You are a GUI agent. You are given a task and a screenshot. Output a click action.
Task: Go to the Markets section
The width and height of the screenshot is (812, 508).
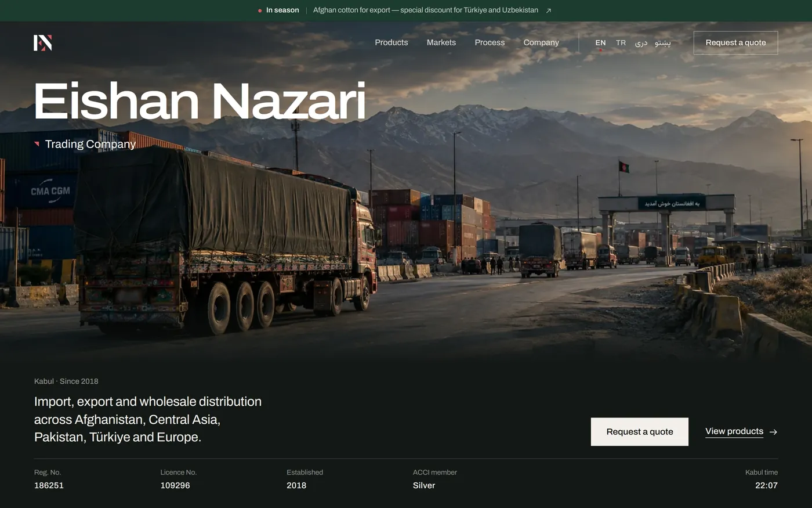[x=441, y=42]
